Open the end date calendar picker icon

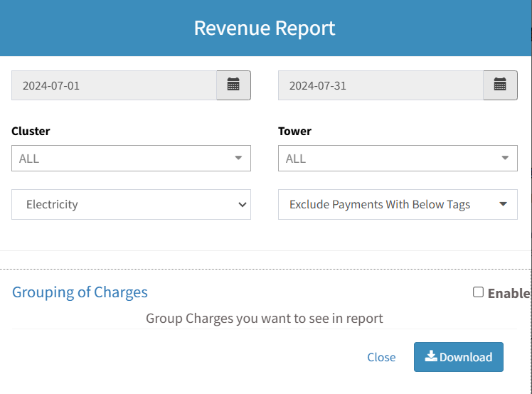(x=500, y=85)
